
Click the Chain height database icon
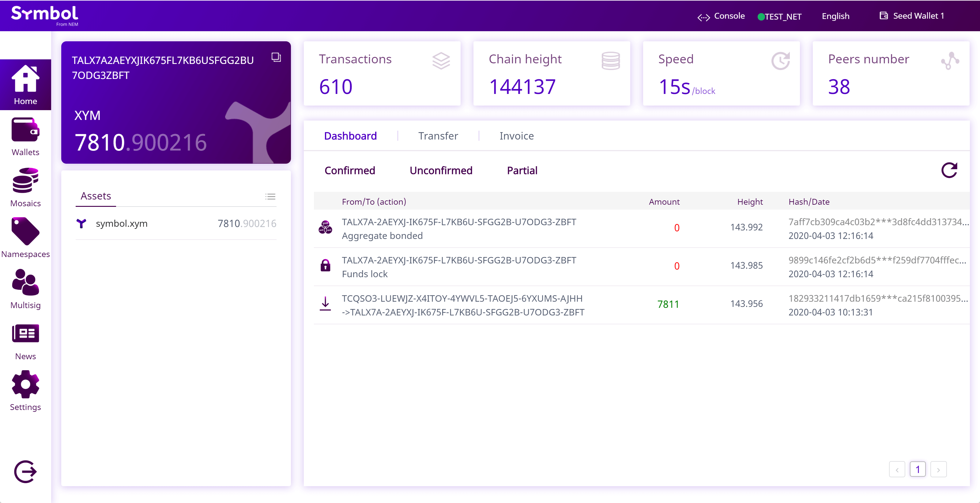(x=611, y=61)
